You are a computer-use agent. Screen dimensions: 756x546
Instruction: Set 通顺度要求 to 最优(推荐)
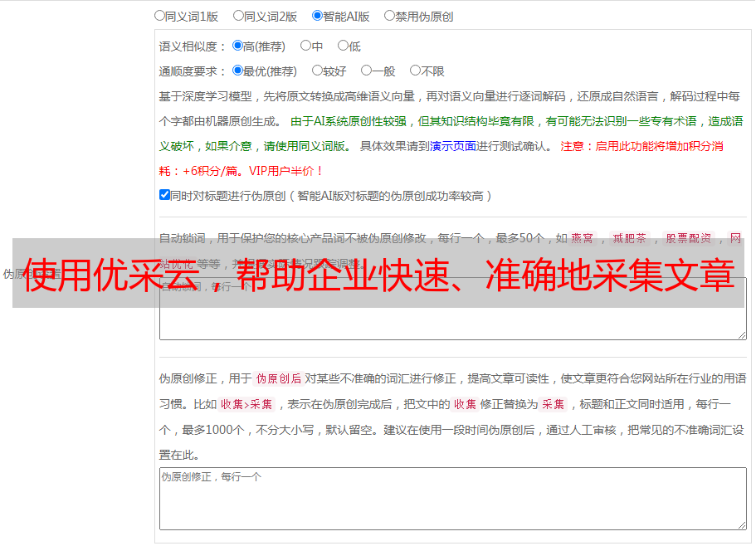(237, 71)
